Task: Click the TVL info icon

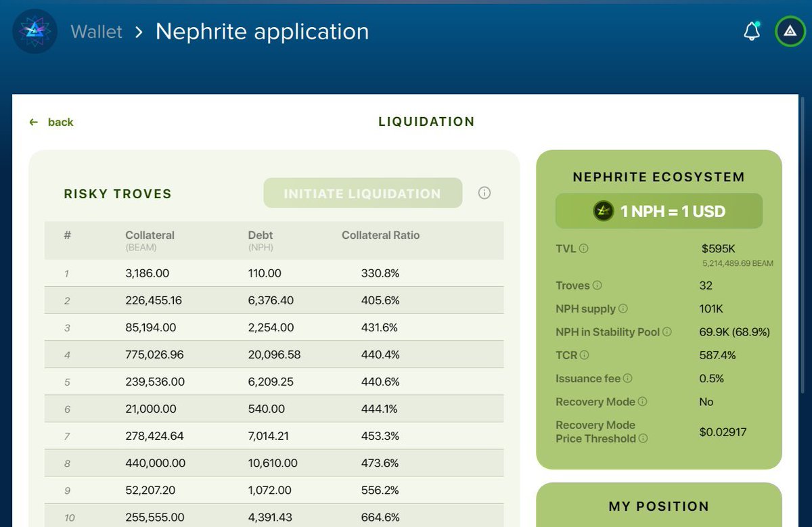Action: pyautogui.click(x=583, y=248)
